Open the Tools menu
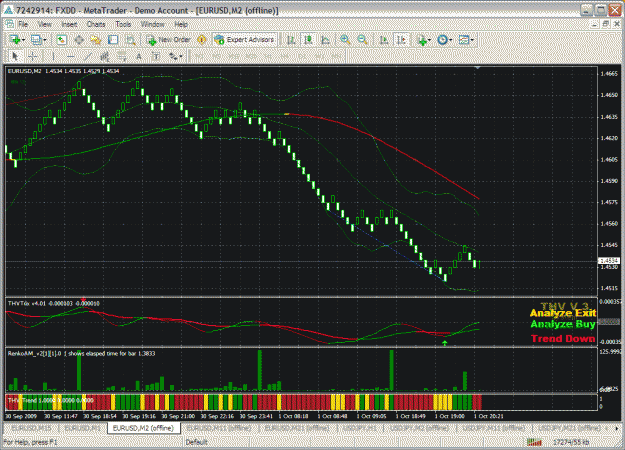The image size is (625, 450). point(123,24)
